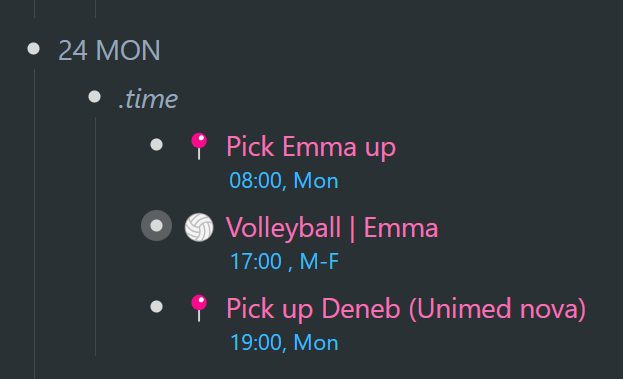623x379 pixels.
Task: Place cursor after Emma in Volleyball line
Action: pyautogui.click(x=439, y=228)
